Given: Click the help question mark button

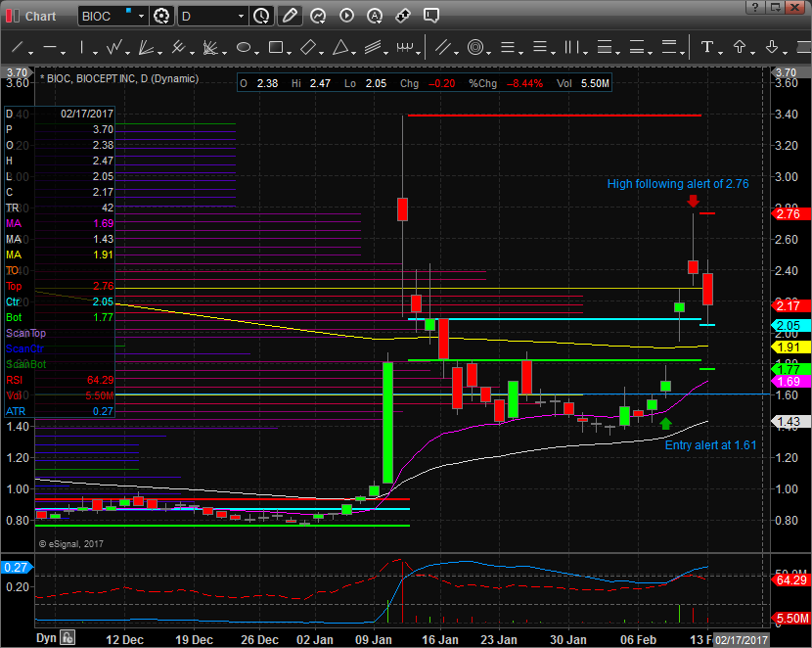Looking at the screenshot, I should tap(755, 7).
